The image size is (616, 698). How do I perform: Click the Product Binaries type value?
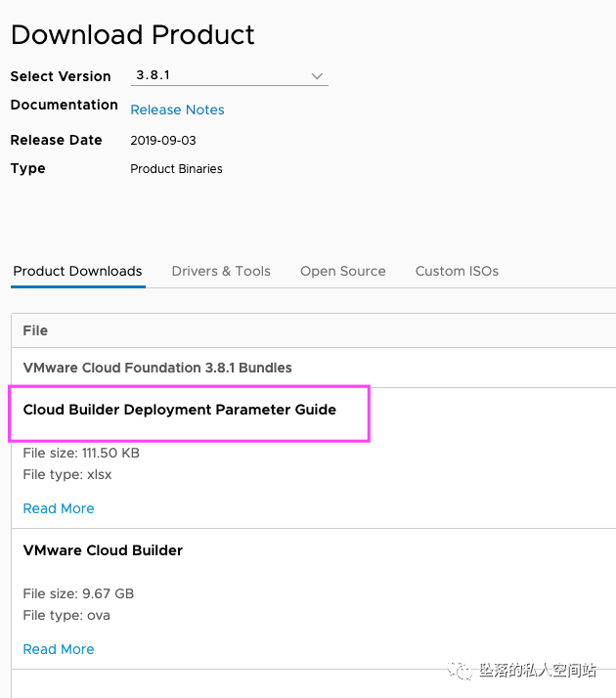[176, 169]
